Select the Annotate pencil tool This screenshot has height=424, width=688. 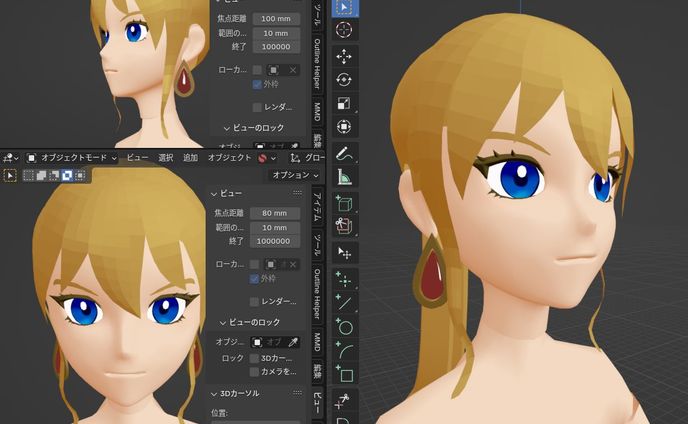(344, 154)
